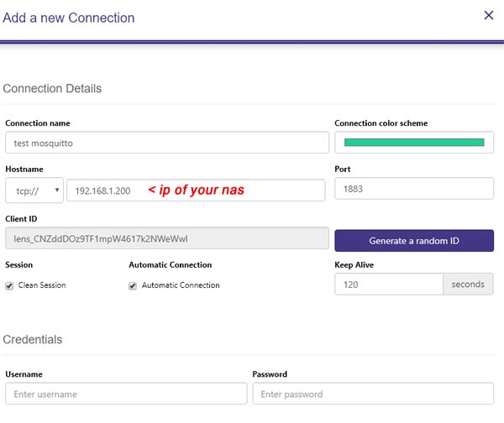
Task: Click the greyed Client ID text field
Action: click(x=167, y=238)
